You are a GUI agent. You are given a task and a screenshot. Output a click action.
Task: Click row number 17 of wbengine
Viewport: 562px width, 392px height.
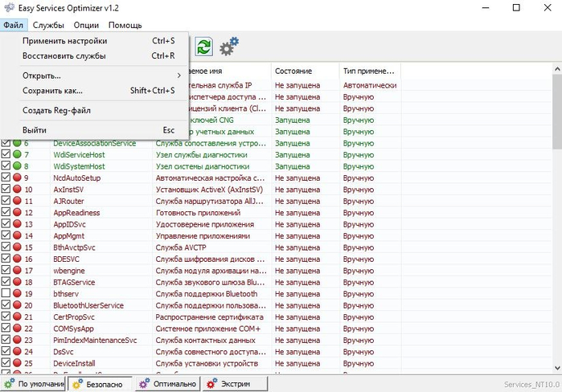(29, 271)
